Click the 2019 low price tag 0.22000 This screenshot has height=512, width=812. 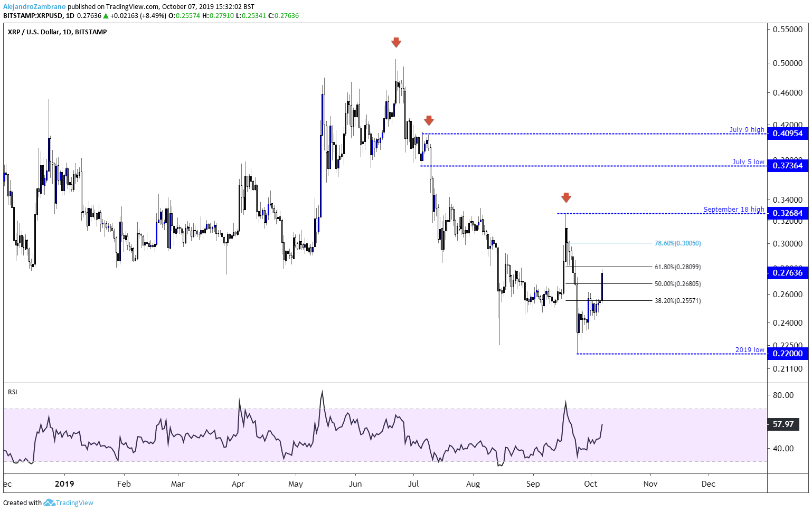coord(788,354)
